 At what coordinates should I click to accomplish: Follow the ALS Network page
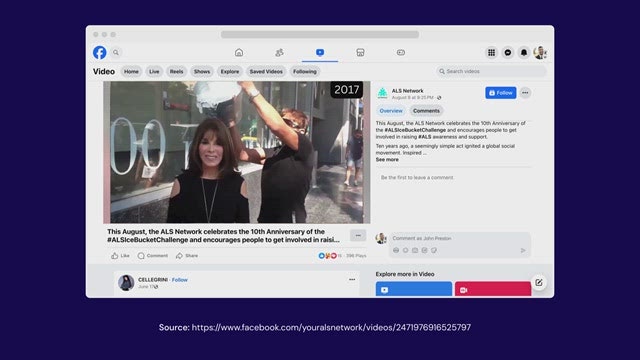click(500, 93)
